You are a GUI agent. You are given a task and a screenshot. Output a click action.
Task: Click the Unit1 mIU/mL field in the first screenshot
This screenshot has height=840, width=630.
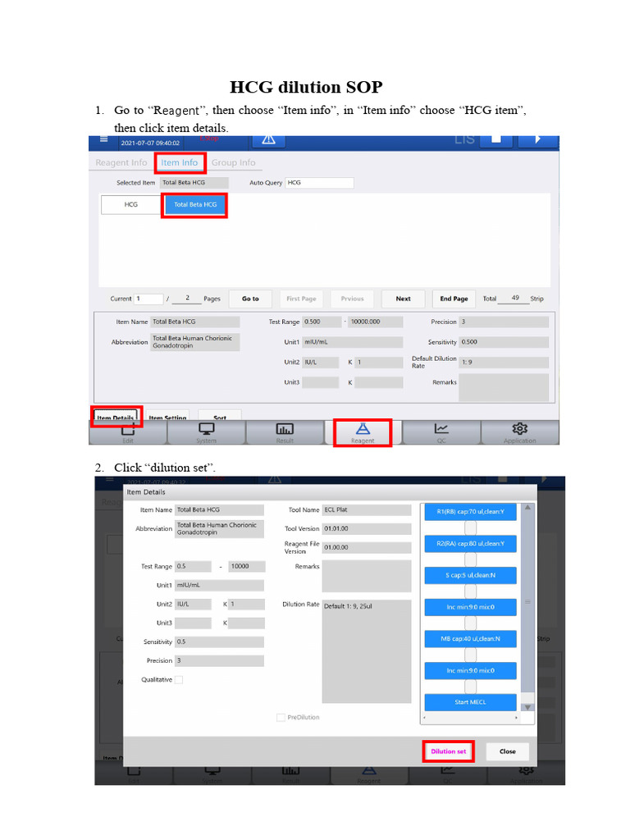click(x=353, y=342)
